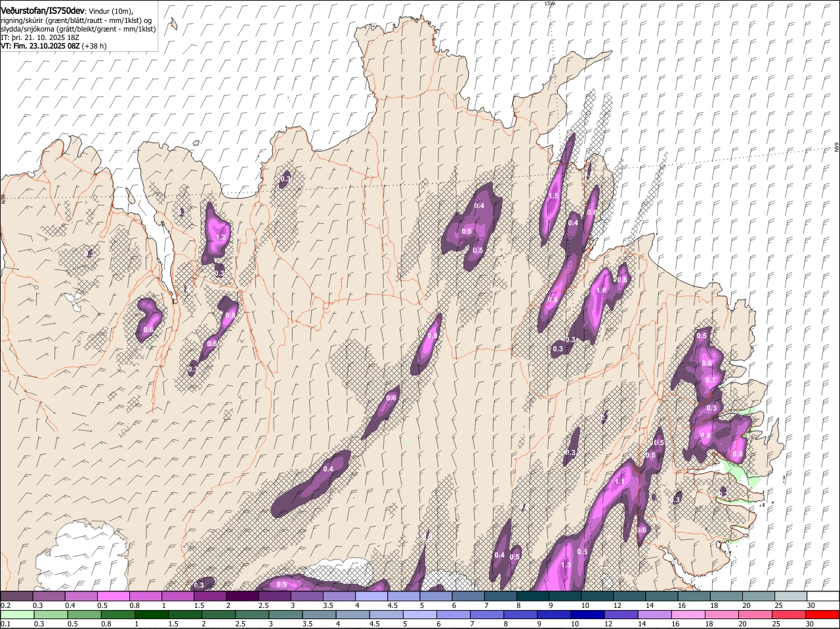Select the light gray upper swatch from 25 to 30

point(791,596)
